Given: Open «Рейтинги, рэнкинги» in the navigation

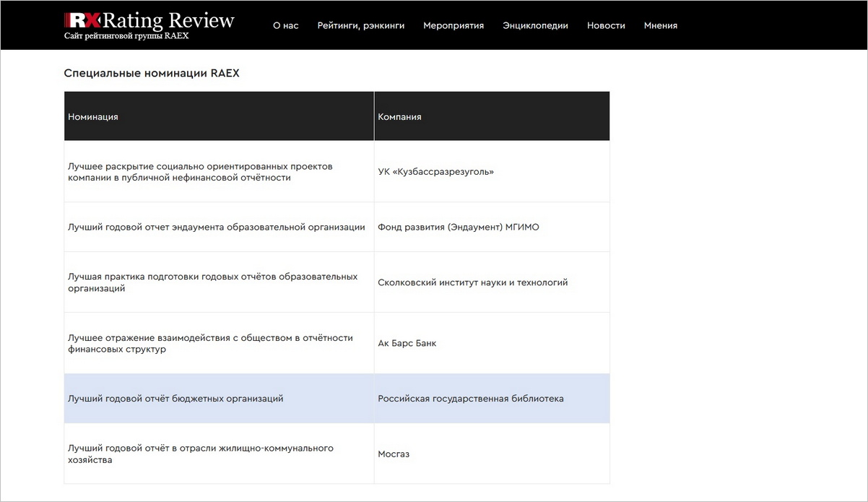Looking at the screenshot, I should (x=360, y=25).
